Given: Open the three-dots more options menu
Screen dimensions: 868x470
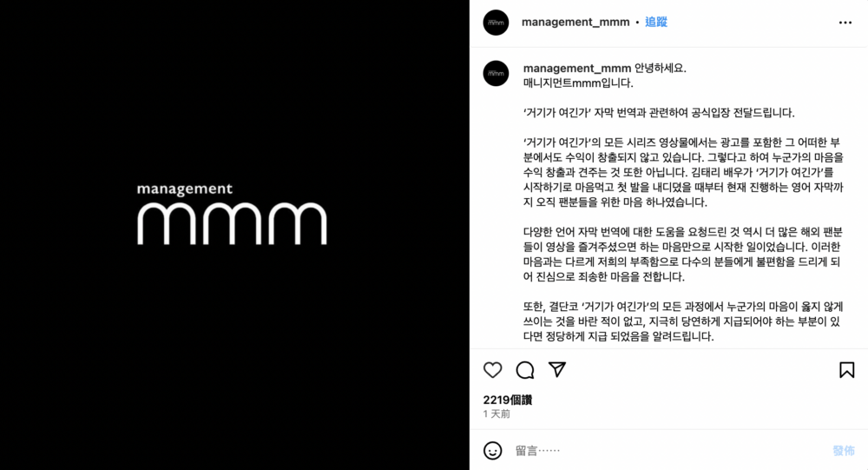Looking at the screenshot, I should [x=845, y=23].
